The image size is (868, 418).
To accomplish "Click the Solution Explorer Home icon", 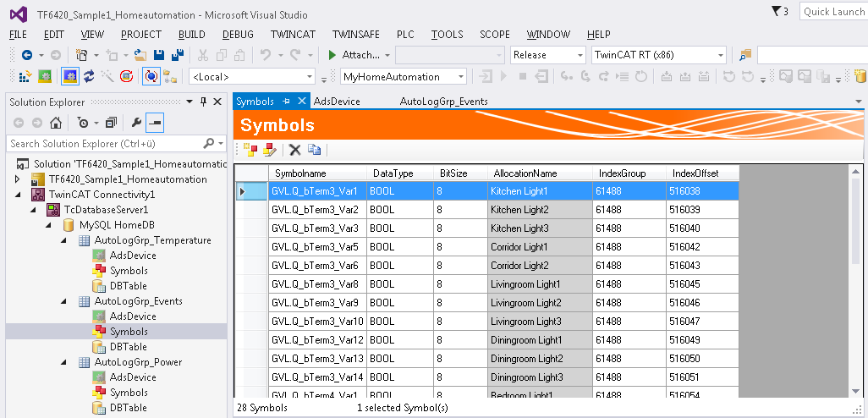I will click(55, 123).
